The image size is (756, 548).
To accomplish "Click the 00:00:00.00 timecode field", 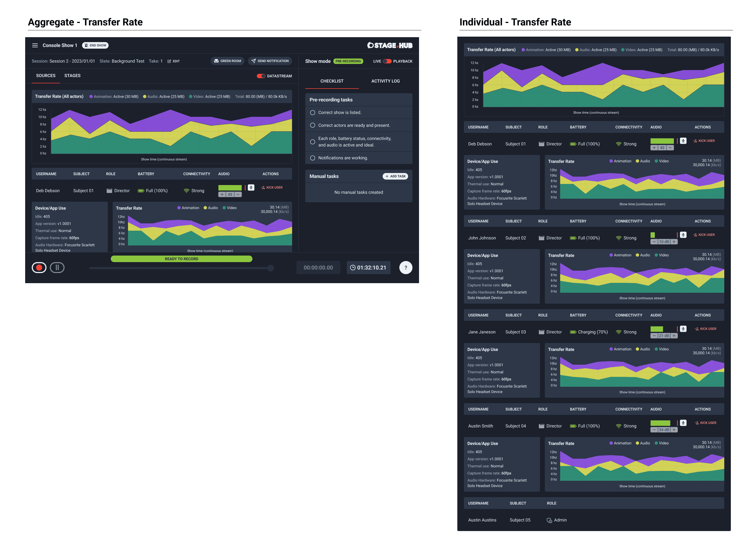I will click(x=318, y=268).
